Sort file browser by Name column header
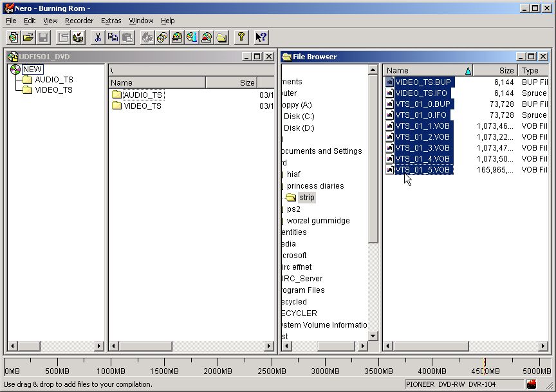The width and height of the screenshot is (556, 392). coord(428,71)
